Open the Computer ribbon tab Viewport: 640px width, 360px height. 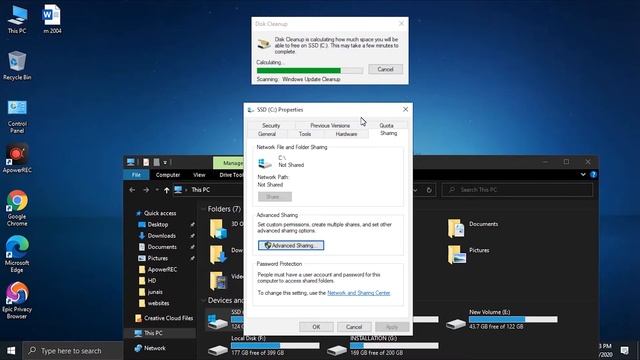tap(168, 175)
